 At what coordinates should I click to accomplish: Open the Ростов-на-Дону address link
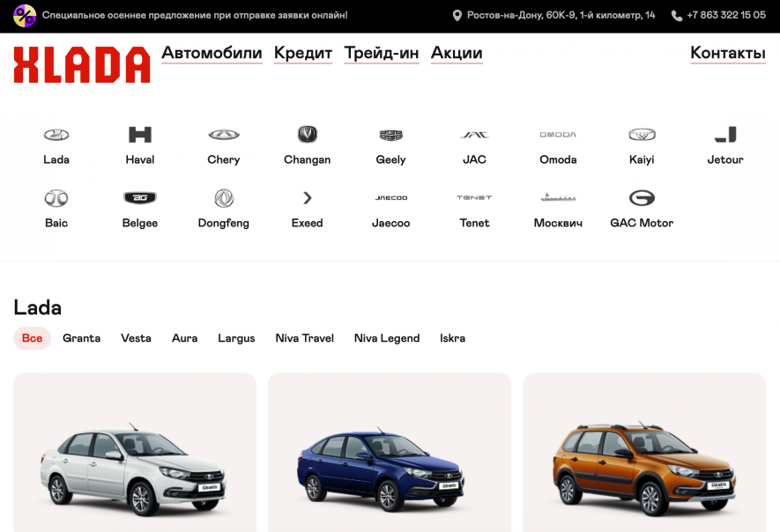pos(561,15)
